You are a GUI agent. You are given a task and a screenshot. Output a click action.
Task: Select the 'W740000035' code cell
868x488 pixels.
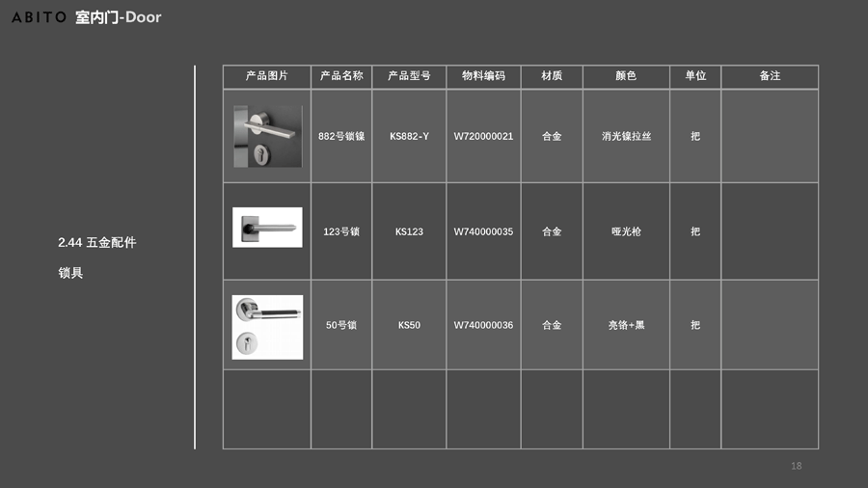click(483, 231)
